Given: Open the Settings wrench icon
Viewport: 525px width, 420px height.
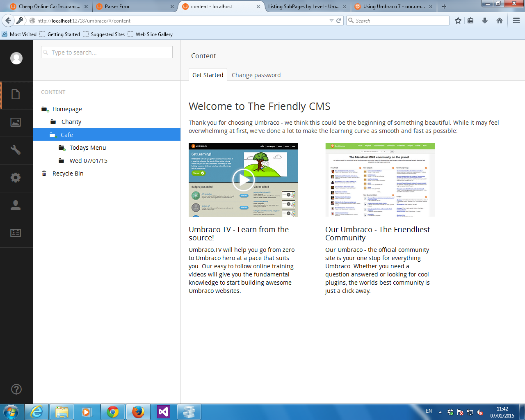Looking at the screenshot, I should point(16,150).
